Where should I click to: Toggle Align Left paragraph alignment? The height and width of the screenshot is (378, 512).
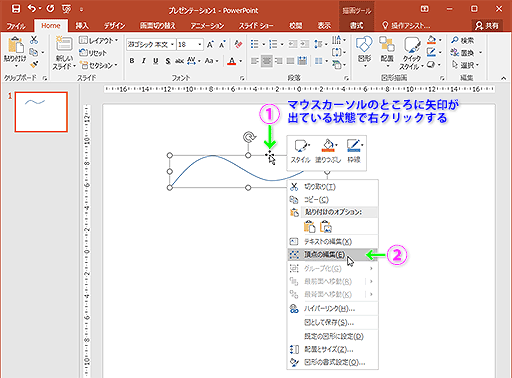click(255, 61)
